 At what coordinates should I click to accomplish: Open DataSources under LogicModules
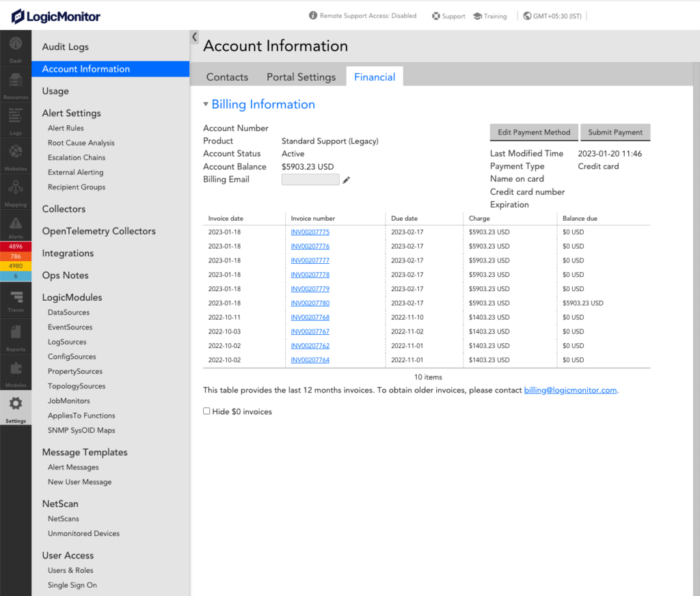68,312
